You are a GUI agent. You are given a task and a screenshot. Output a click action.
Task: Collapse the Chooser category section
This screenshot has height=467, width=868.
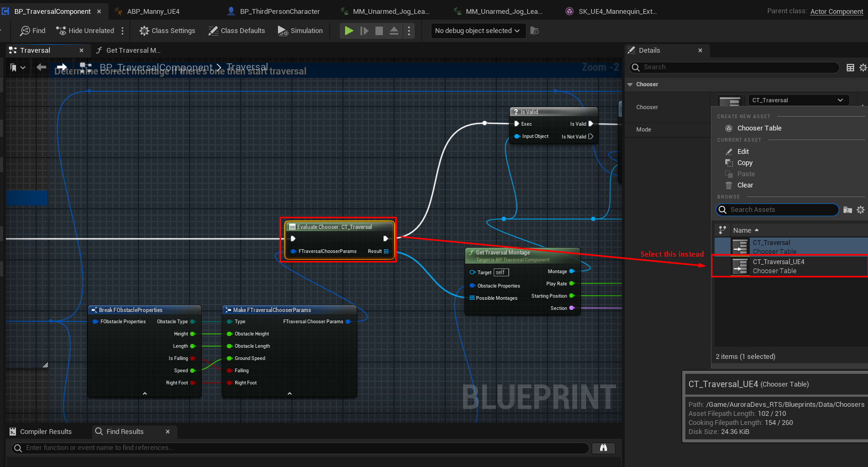630,84
